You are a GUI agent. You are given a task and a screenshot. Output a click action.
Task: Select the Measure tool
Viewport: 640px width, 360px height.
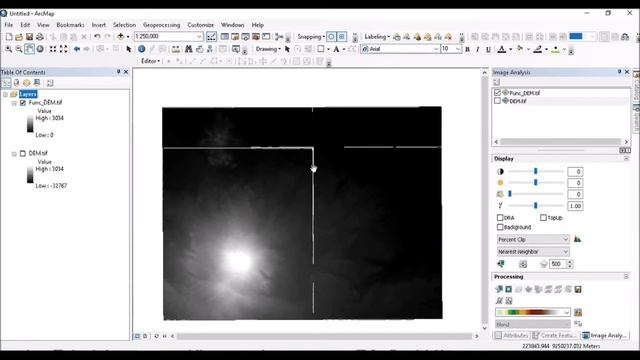[x=176, y=49]
